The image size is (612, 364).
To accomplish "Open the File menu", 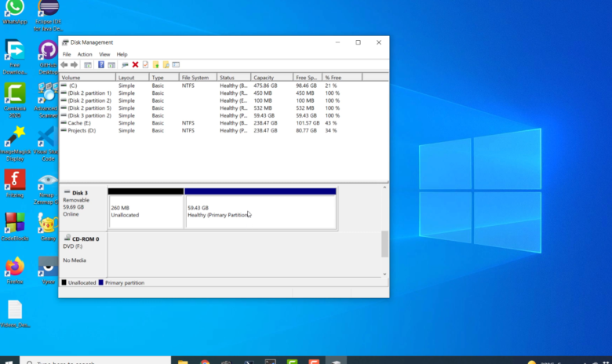I will pyautogui.click(x=67, y=54).
